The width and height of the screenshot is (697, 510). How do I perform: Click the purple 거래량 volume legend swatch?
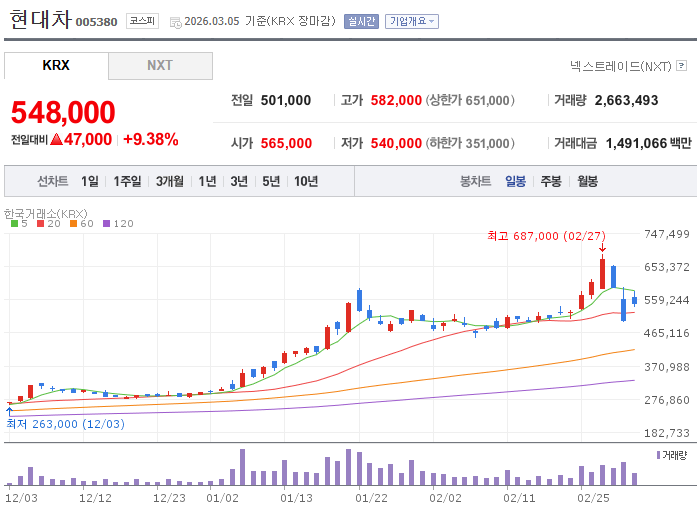[x=658, y=455]
